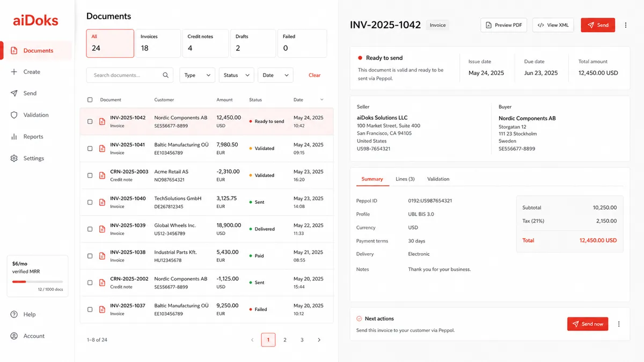Screen dimensions: 644x362
Task: Click the Customer column header
Action: pyautogui.click(x=164, y=100)
